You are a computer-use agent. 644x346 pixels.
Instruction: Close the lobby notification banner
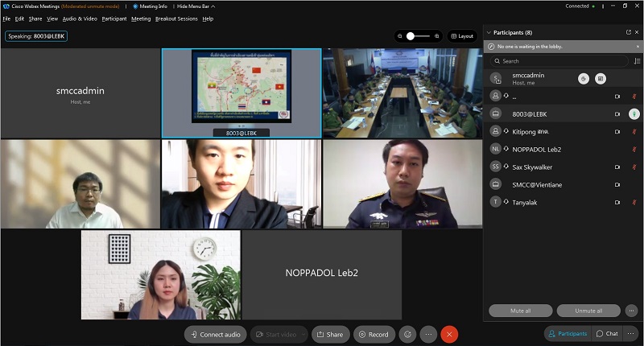(x=637, y=46)
